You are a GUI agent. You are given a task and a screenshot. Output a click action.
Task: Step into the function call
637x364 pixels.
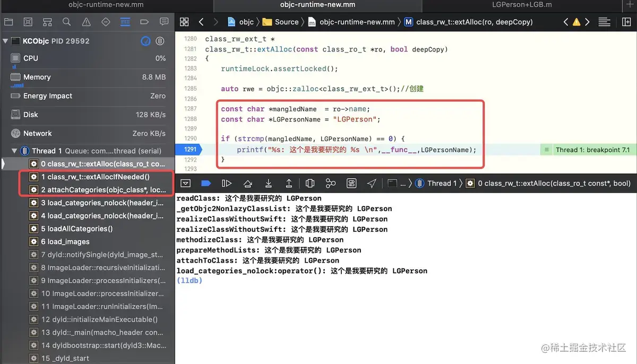[268, 183]
